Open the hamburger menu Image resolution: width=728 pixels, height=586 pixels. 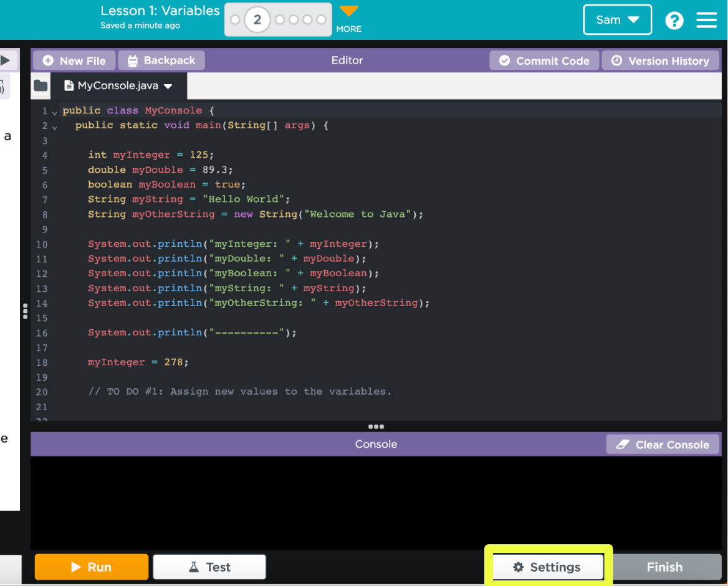(x=706, y=21)
